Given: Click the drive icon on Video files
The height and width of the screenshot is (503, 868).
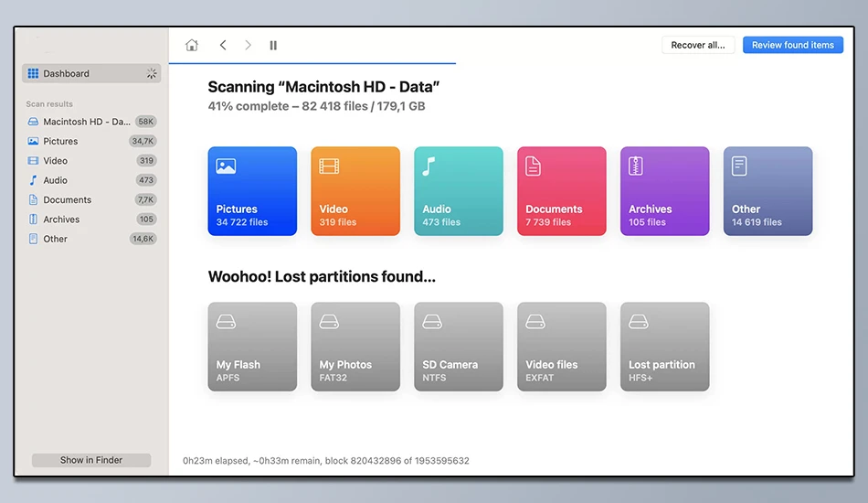Looking at the screenshot, I should [535, 322].
